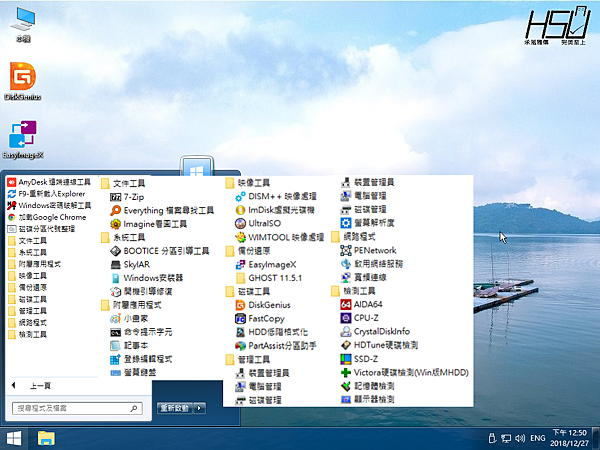Launch CrystalDiskInfo entry

[375, 331]
